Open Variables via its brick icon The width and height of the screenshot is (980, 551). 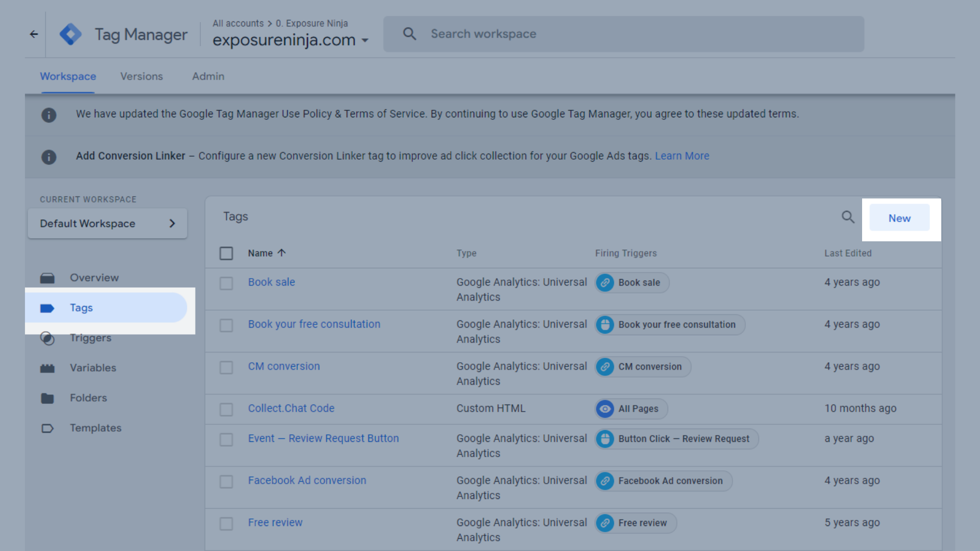(x=47, y=368)
